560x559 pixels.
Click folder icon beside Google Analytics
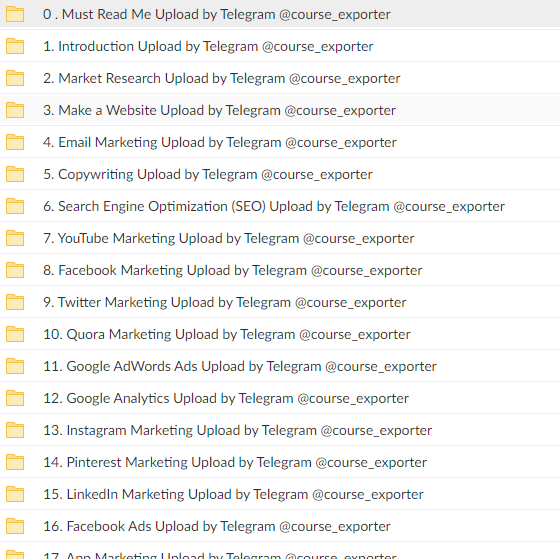click(x=15, y=398)
